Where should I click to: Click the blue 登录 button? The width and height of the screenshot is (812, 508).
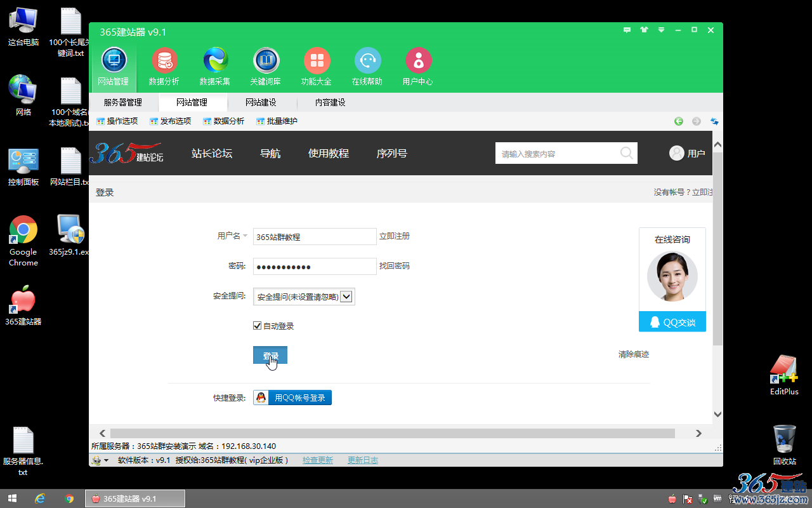pyautogui.click(x=270, y=355)
